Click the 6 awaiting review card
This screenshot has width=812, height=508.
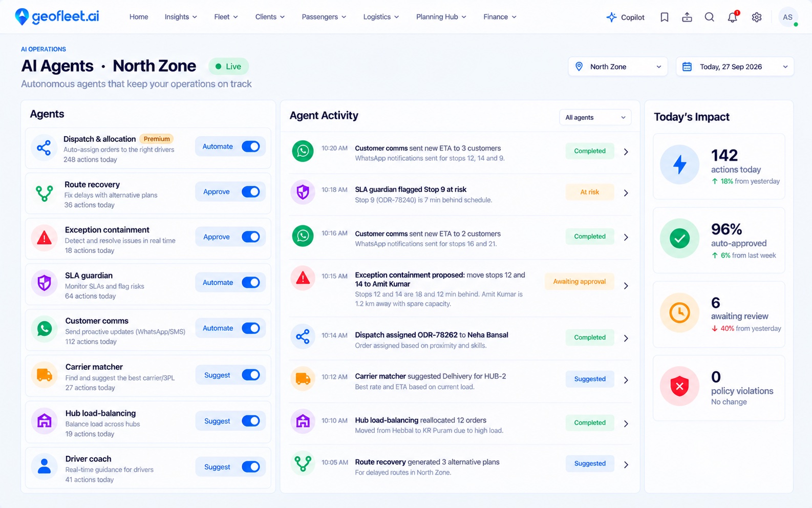point(719,314)
